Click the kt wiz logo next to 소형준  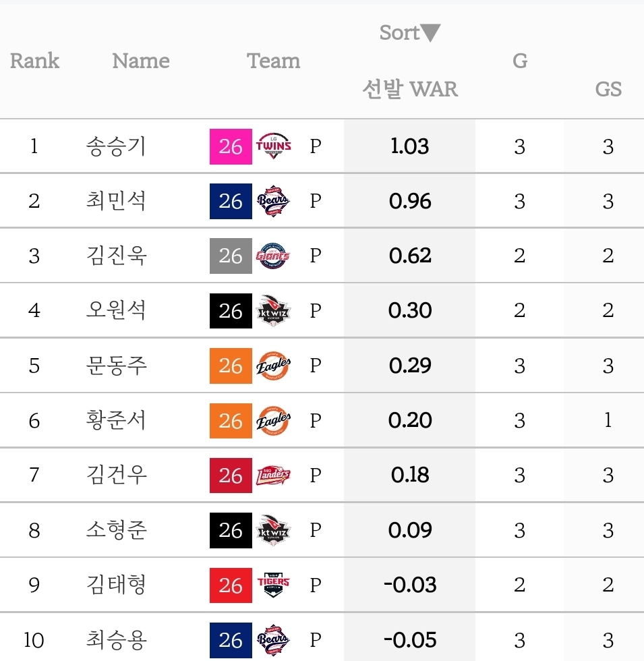pyautogui.click(x=273, y=530)
